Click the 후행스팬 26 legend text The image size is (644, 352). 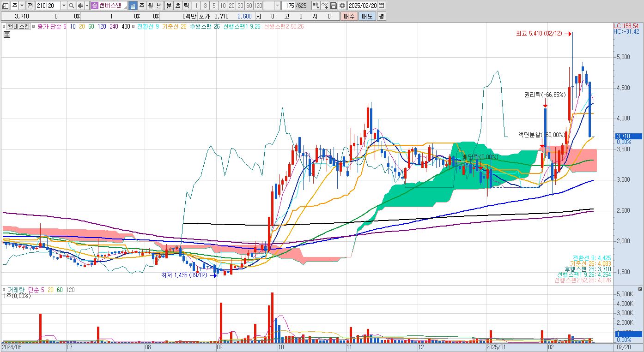(x=205, y=26)
